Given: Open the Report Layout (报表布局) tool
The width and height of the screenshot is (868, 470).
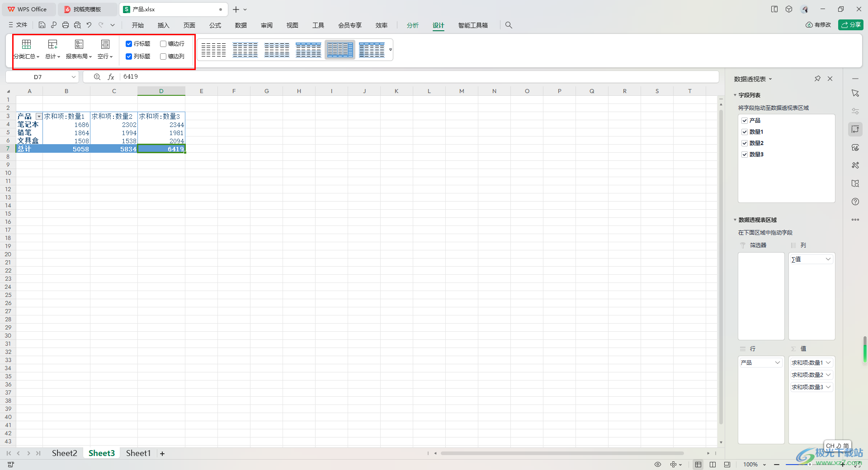Looking at the screenshot, I should coord(79,50).
